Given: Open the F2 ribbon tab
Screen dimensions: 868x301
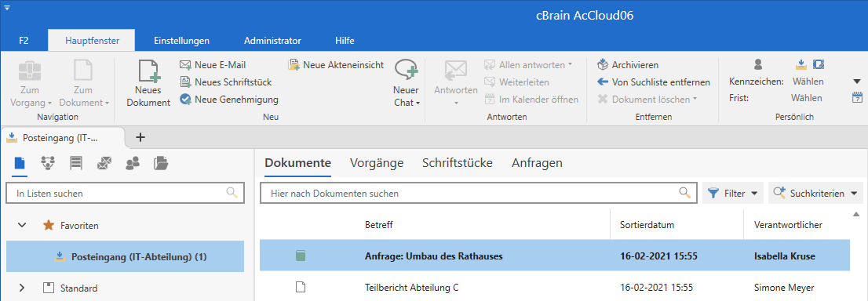Looking at the screenshot, I should (24, 41).
